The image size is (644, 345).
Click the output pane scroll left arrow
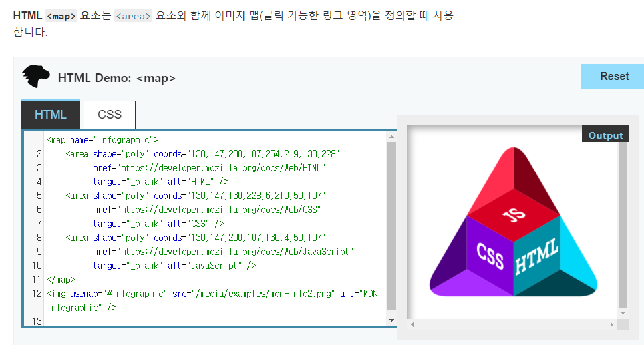(412, 324)
